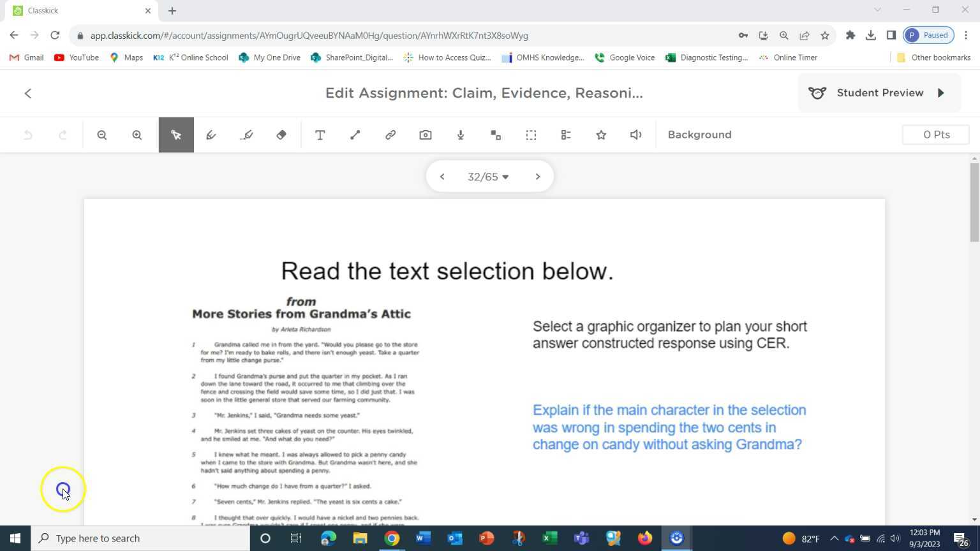The width and height of the screenshot is (980, 551).
Task: Add a sticker using the star tool
Action: [600, 135]
